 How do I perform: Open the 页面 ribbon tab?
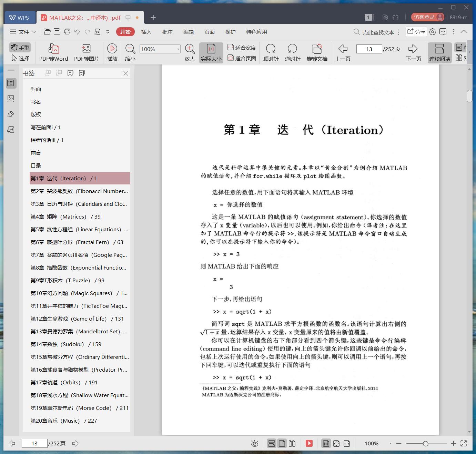pyautogui.click(x=209, y=32)
